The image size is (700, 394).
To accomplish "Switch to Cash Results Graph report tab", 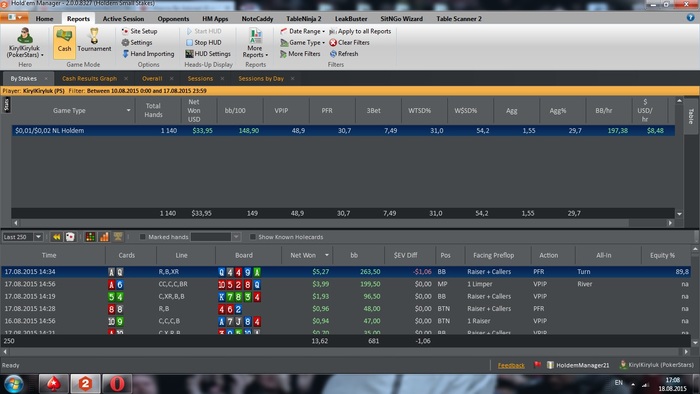I will pyautogui.click(x=89, y=79).
